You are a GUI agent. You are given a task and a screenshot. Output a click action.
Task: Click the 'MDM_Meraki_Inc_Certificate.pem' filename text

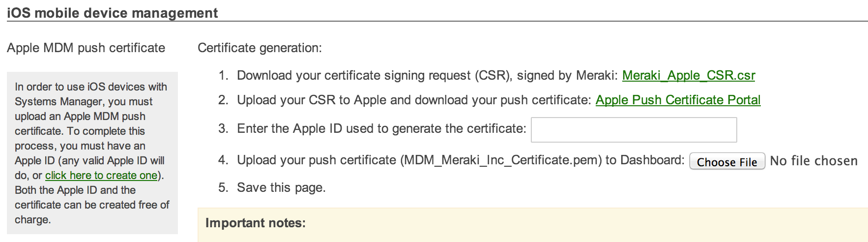coord(501,160)
